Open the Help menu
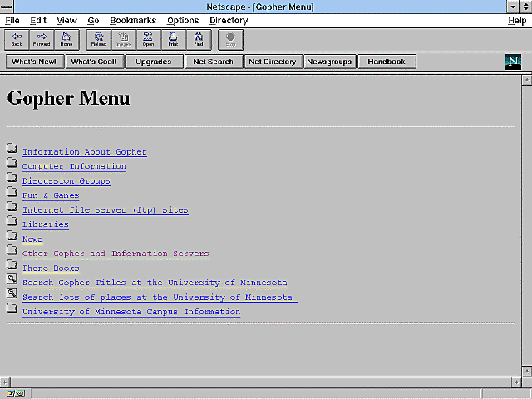This screenshot has width=532, height=399. pos(517,21)
